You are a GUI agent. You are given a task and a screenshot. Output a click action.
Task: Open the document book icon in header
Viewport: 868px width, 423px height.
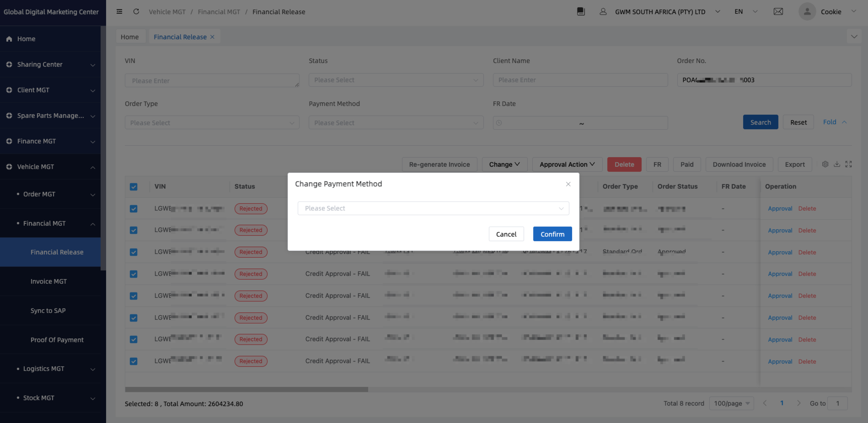(581, 12)
